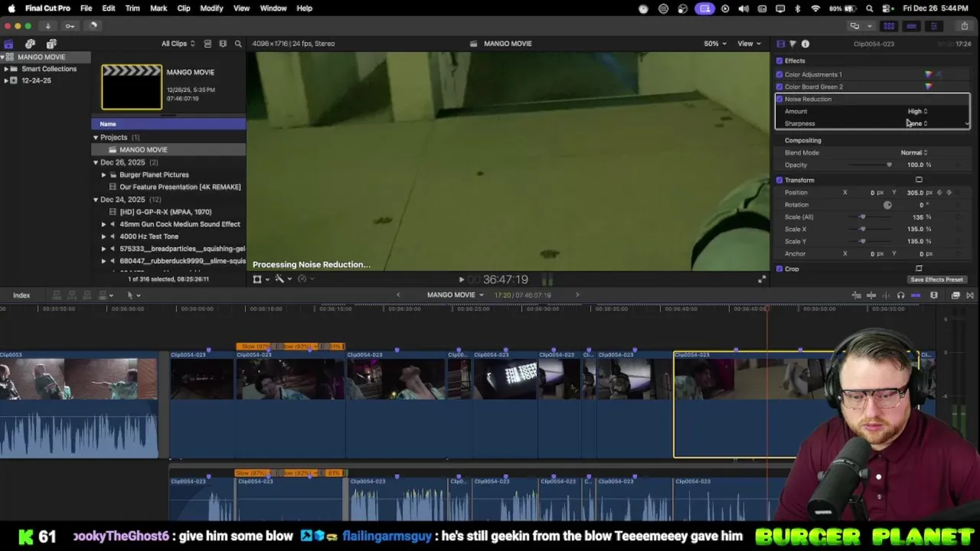Play the timeline from viewer
Viewport: 980px width, 551px height.
pos(461,280)
